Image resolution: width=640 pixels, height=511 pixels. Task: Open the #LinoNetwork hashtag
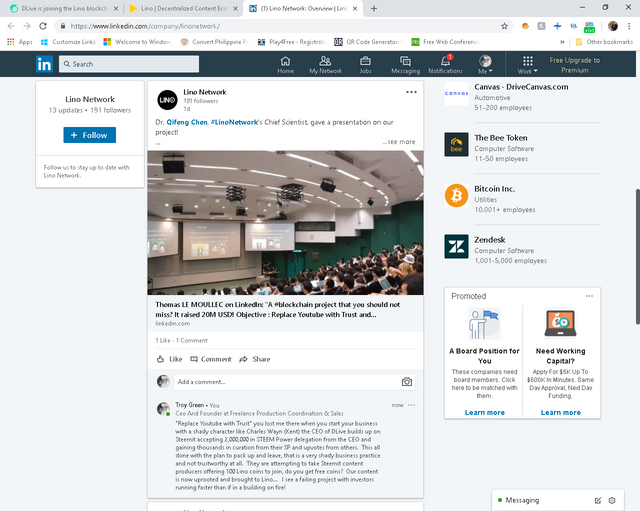click(x=234, y=122)
